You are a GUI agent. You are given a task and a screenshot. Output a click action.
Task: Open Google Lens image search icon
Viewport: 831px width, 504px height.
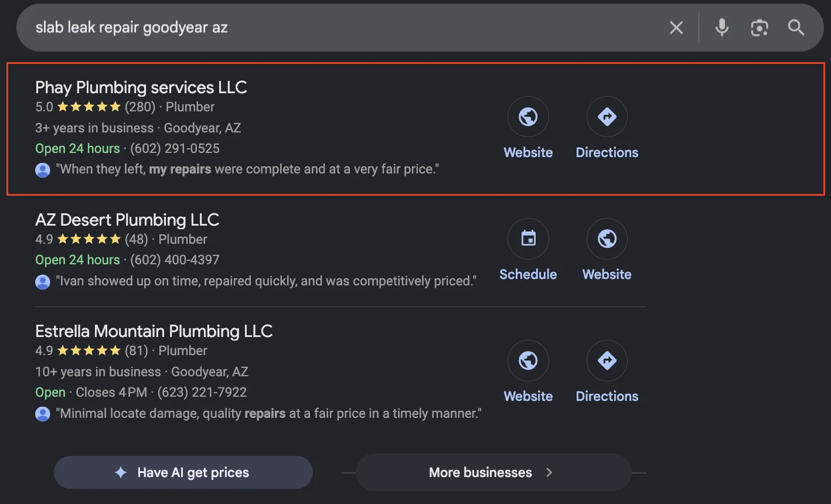[760, 28]
